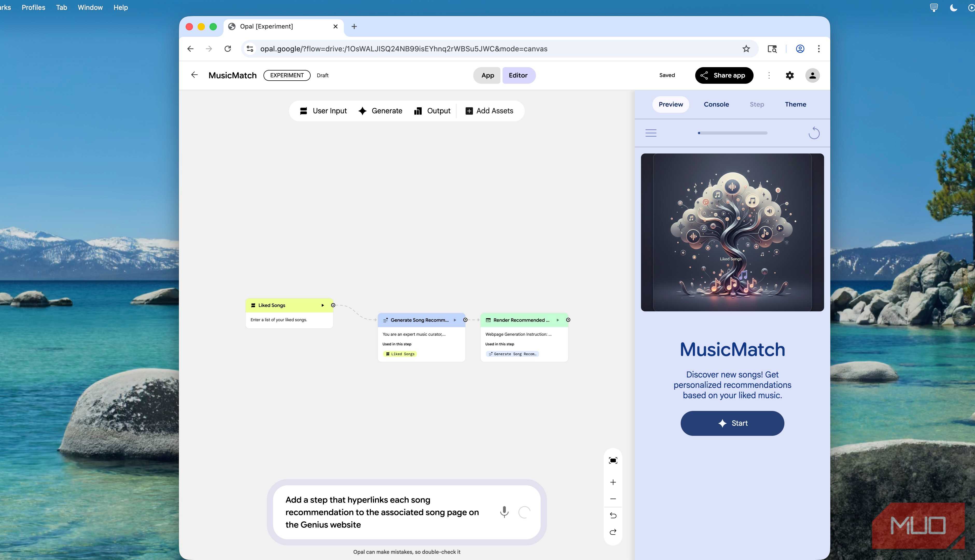Open the Help menu in the menu bar
Image resolution: width=975 pixels, height=560 pixels.
tap(120, 8)
